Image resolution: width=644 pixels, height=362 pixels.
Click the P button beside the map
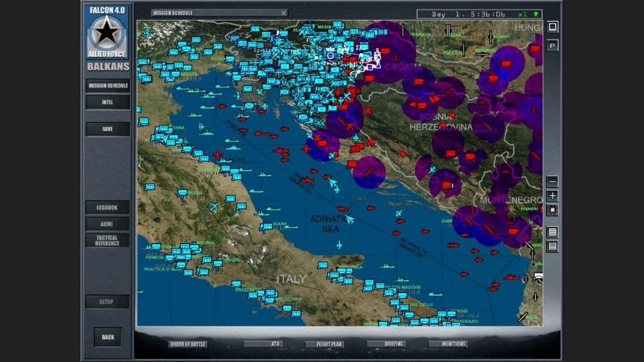(552, 45)
